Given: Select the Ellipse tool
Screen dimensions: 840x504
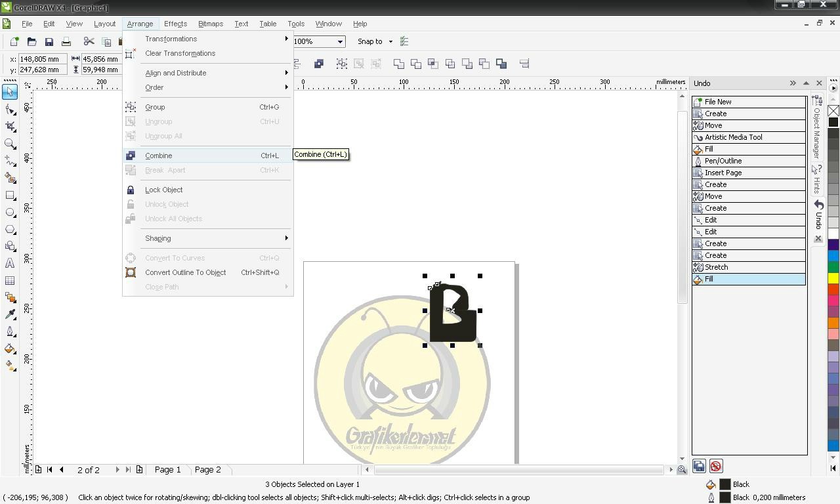Looking at the screenshot, I should 10,212.
